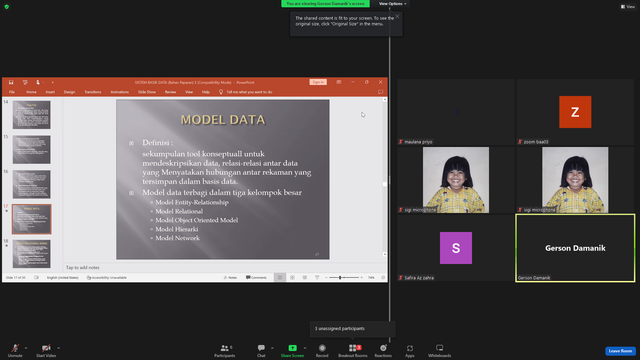This screenshot has height=360, width=640.
Task: Click the Save icon in PowerPoint title bar
Action: 11,82
